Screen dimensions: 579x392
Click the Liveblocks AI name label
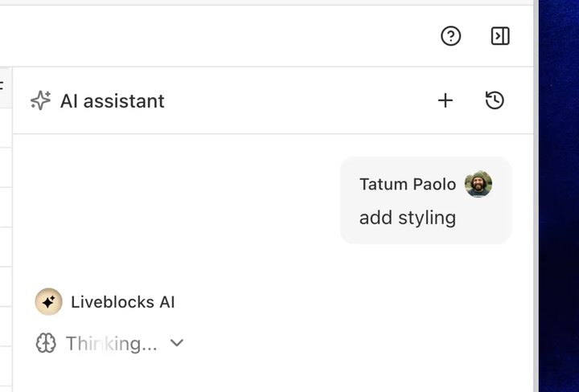click(122, 302)
